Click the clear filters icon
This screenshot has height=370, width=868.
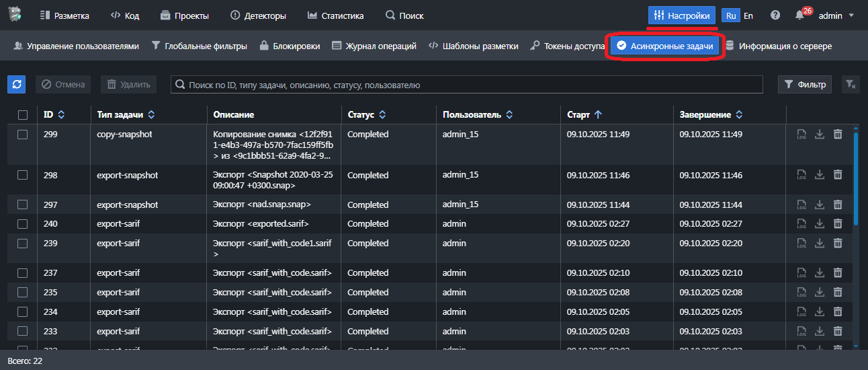point(851,84)
